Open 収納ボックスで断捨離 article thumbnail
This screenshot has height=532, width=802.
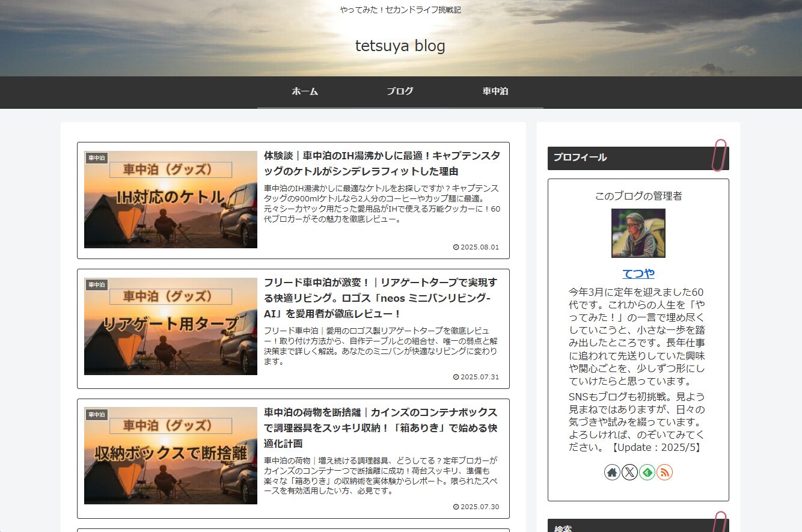coord(171,456)
